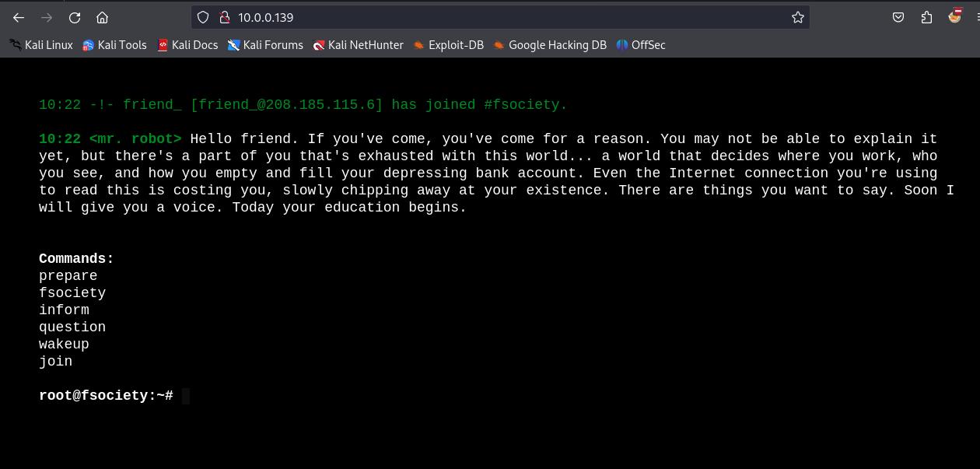
Task: Open the Kali Forums bookmark
Action: pyautogui.click(x=265, y=45)
